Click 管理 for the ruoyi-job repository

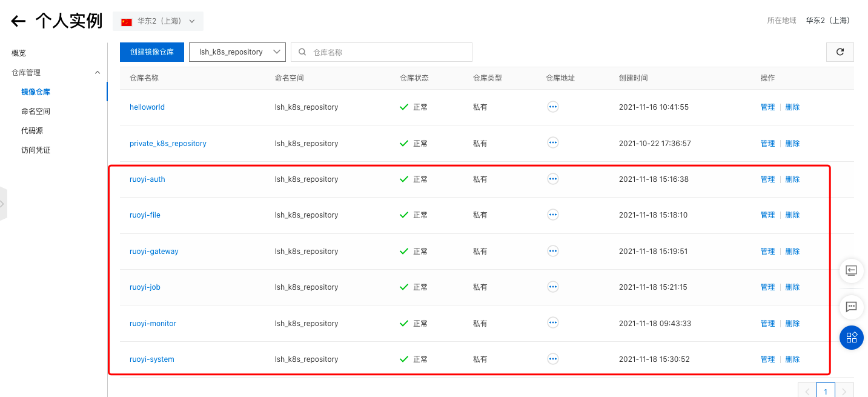pyautogui.click(x=767, y=287)
